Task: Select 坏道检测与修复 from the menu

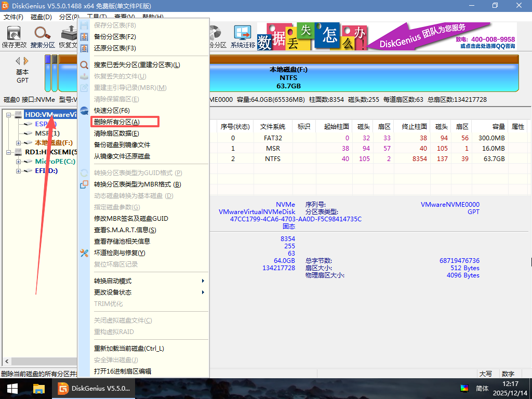Action: click(x=119, y=253)
